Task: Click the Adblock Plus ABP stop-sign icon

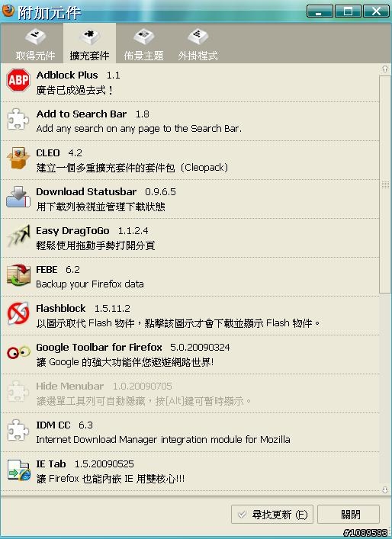Action: coord(18,80)
